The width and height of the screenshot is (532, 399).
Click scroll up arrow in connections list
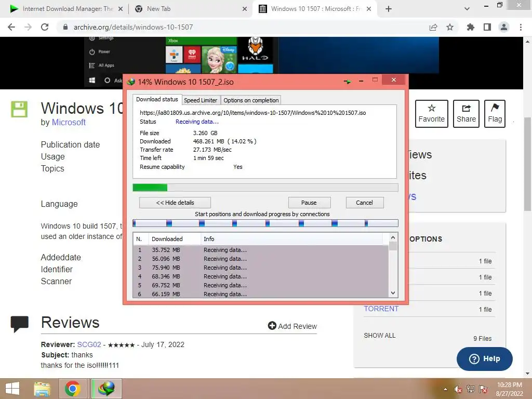pyautogui.click(x=393, y=237)
